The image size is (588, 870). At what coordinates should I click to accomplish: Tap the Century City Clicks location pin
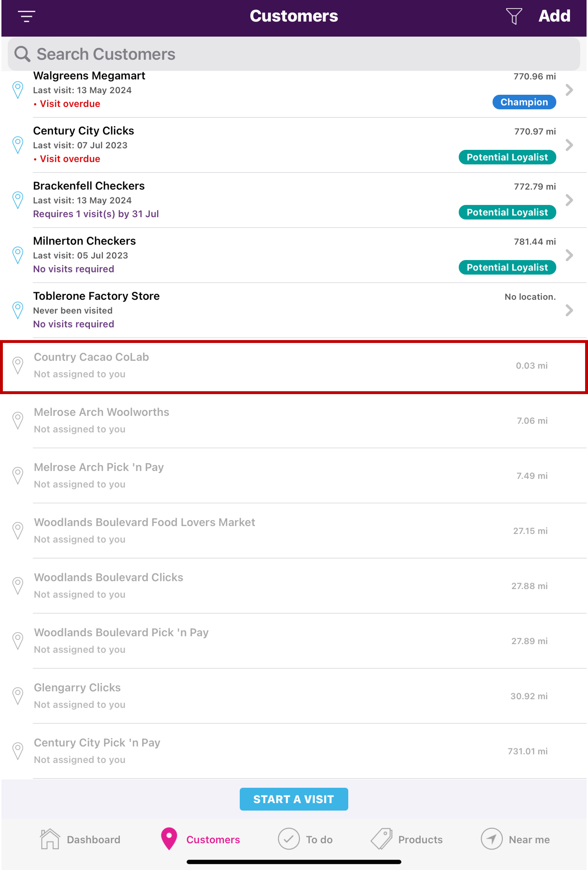tap(18, 145)
